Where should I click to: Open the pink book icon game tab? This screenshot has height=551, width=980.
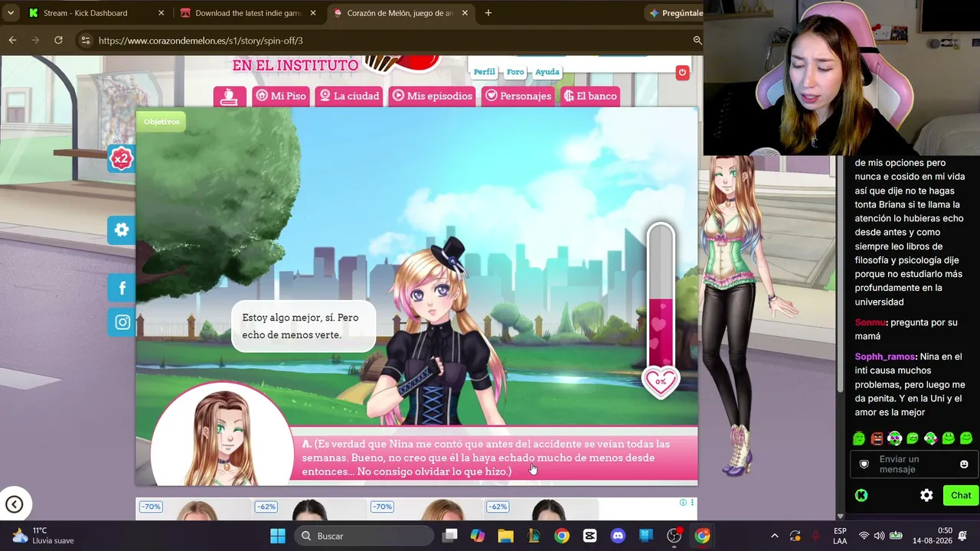click(x=230, y=96)
